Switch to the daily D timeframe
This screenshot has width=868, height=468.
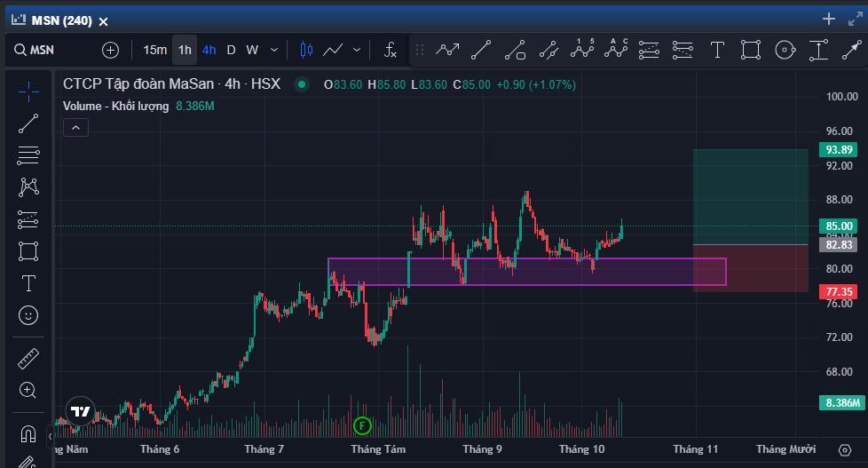231,50
